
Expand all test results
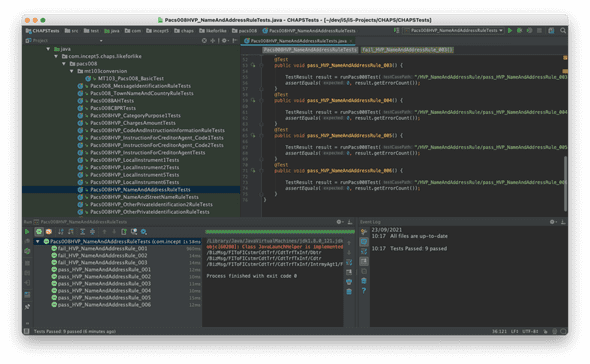(x=82, y=231)
